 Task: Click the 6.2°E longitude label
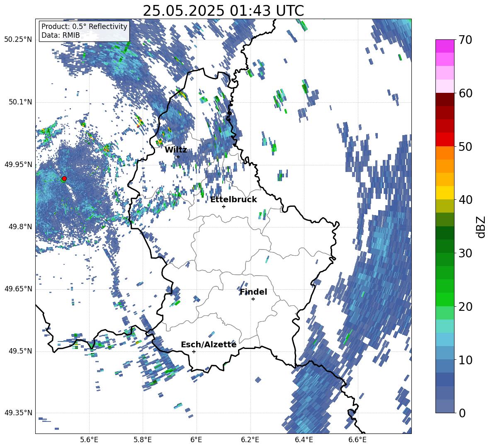click(x=250, y=440)
